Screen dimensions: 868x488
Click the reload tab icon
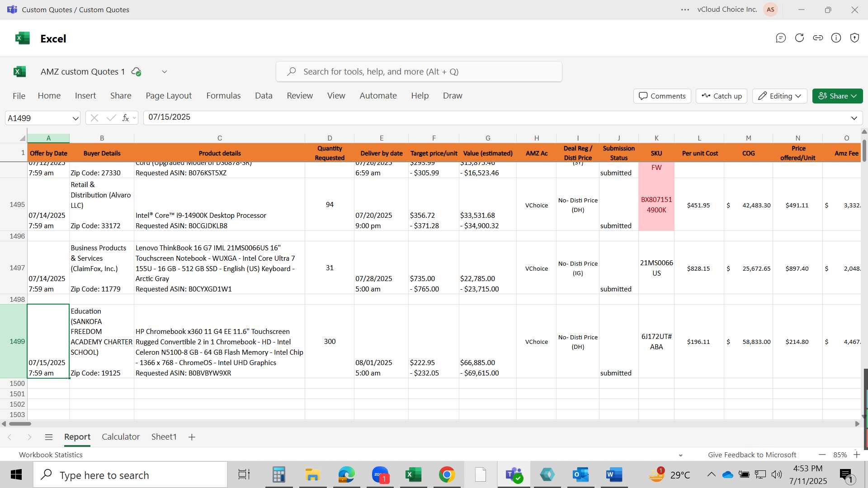[x=799, y=38]
